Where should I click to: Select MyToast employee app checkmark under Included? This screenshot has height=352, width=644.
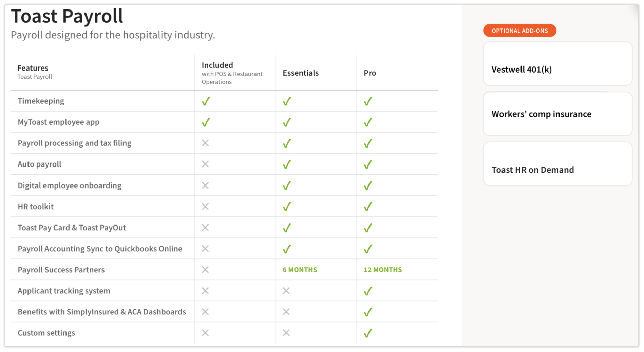pos(206,122)
